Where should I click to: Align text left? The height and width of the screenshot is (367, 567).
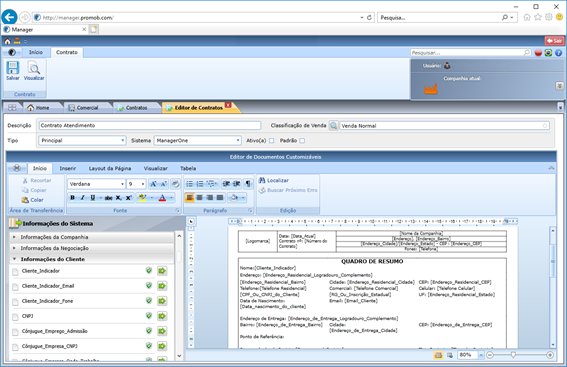[189, 198]
